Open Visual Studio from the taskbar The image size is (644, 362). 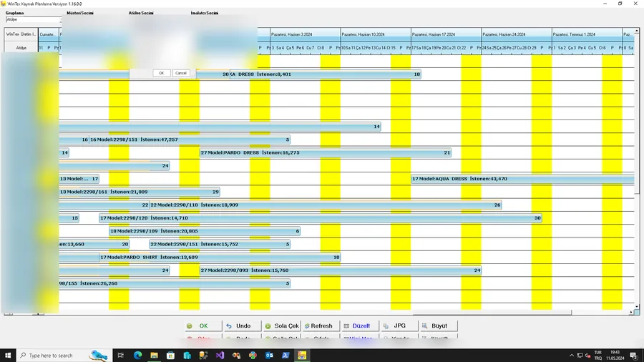point(220,356)
